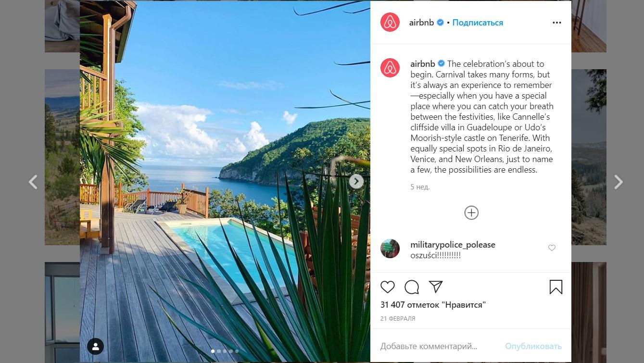Go to the previous post arrow
Viewport: 644px width, 363px height.
pyautogui.click(x=33, y=182)
